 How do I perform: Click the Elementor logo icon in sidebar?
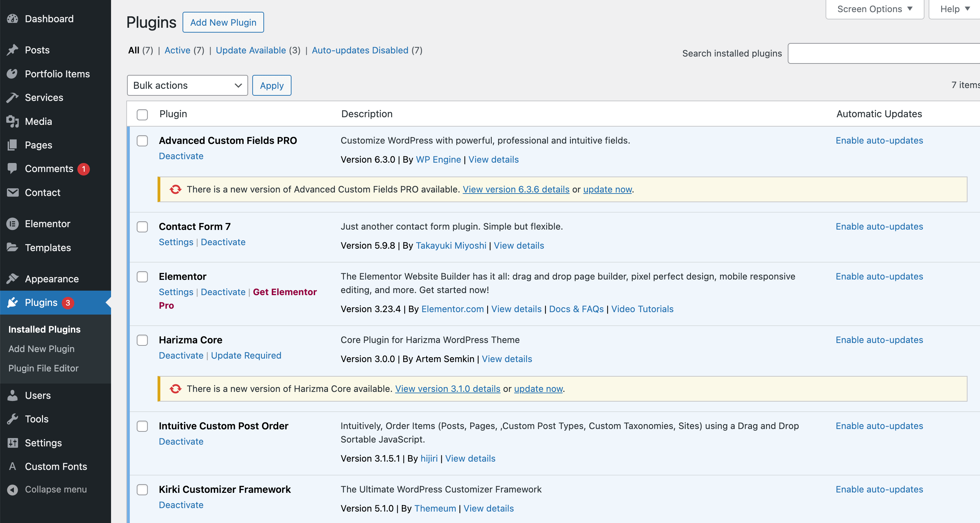12,224
